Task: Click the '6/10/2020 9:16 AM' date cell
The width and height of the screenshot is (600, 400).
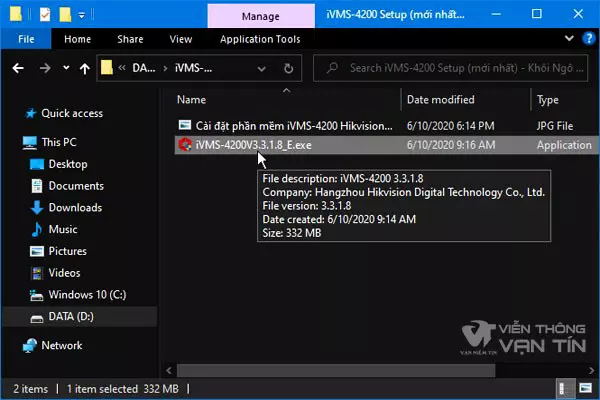Action: 451,145
